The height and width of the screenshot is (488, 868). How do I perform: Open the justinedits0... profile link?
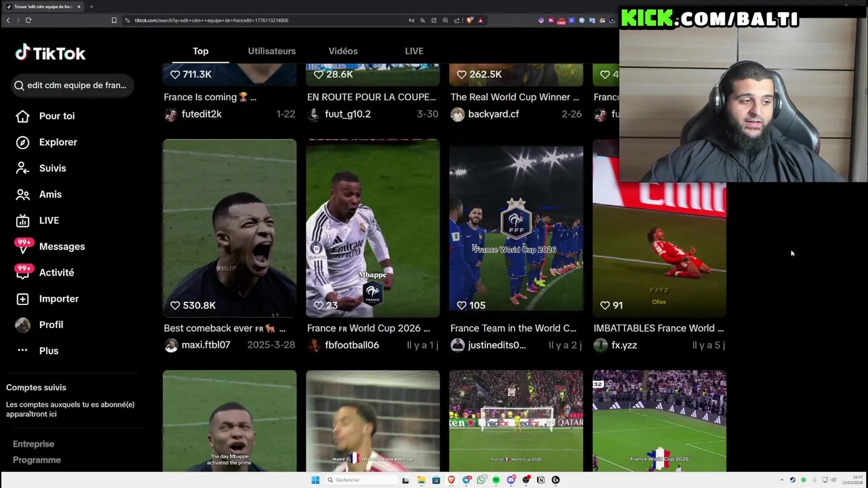(x=497, y=345)
